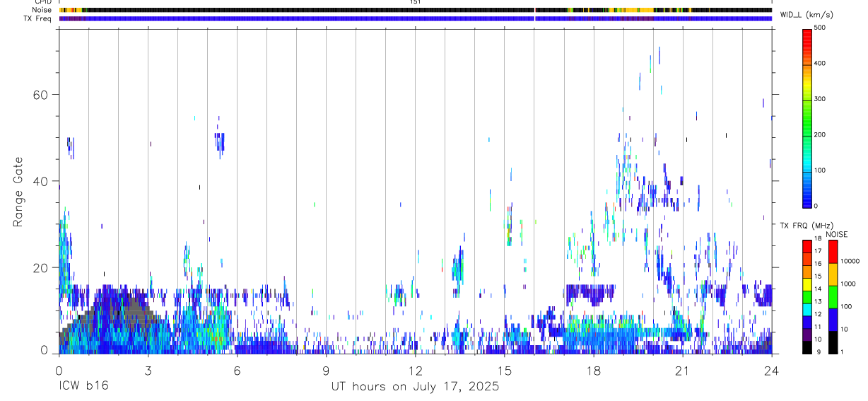This screenshot has height=401, width=868.
Task: Click the spectral width color bar
Action: coord(807,117)
